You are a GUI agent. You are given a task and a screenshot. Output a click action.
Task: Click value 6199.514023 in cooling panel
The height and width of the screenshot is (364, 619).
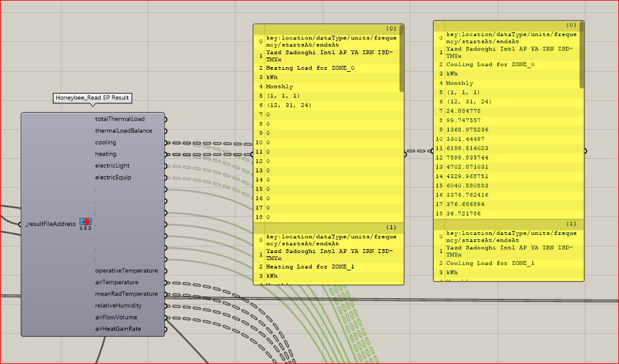click(x=467, y=148)
